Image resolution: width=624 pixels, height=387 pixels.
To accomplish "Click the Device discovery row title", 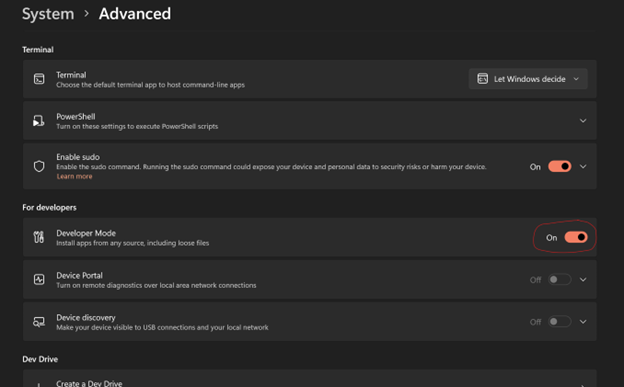I will click(86, 318).
